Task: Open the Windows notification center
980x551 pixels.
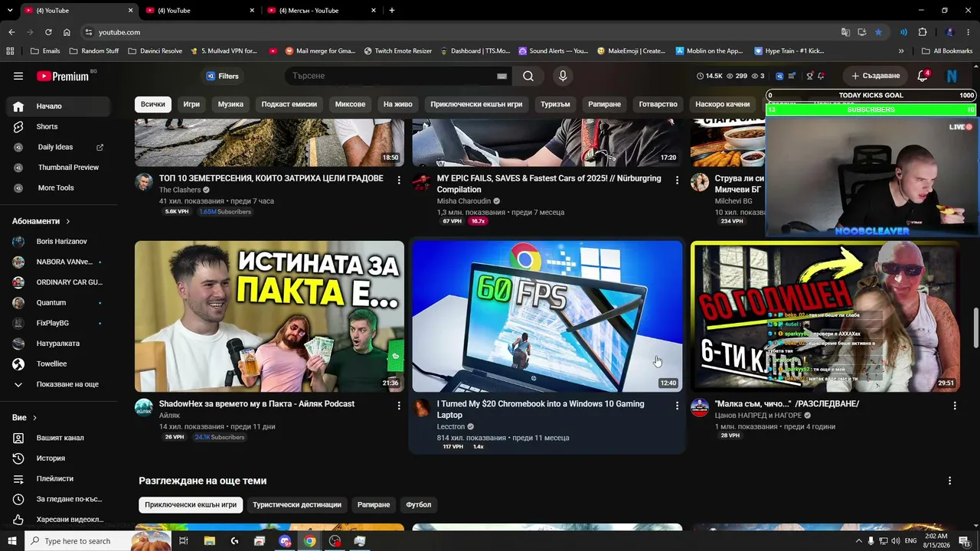Action: point(964,541)
